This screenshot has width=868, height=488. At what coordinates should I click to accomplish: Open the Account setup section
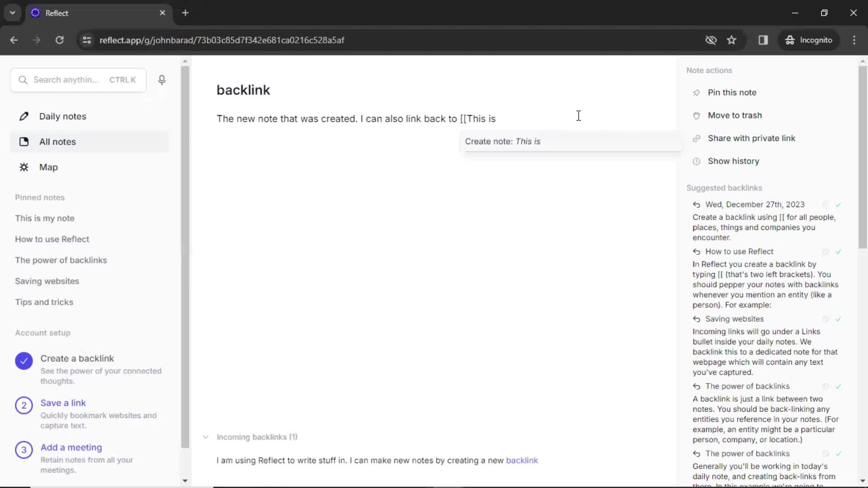[42, 333]
